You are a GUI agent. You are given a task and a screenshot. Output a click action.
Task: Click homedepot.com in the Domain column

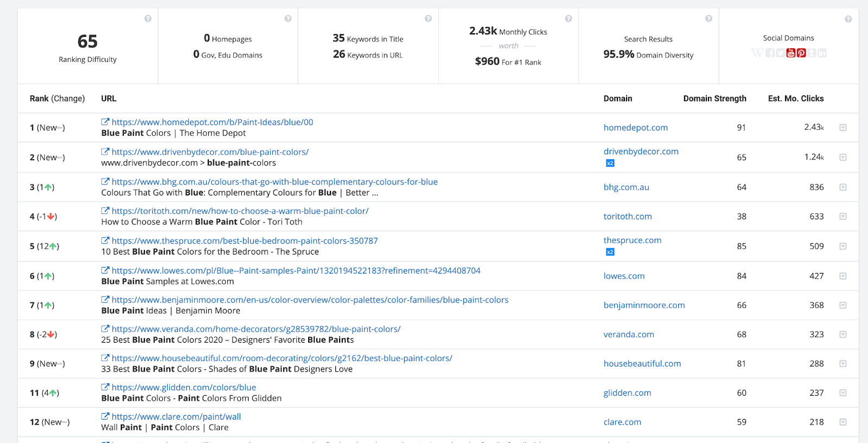coord(636,128)
